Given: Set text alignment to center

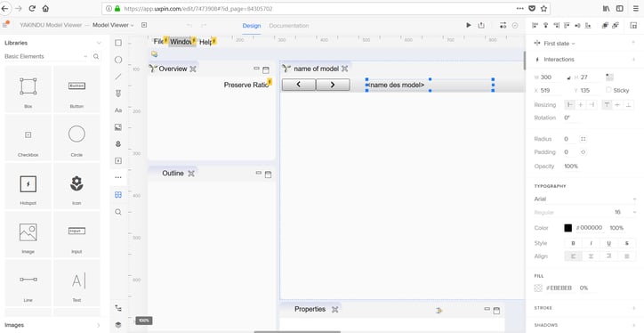Looking at the screenshot, I should [591, 256].
